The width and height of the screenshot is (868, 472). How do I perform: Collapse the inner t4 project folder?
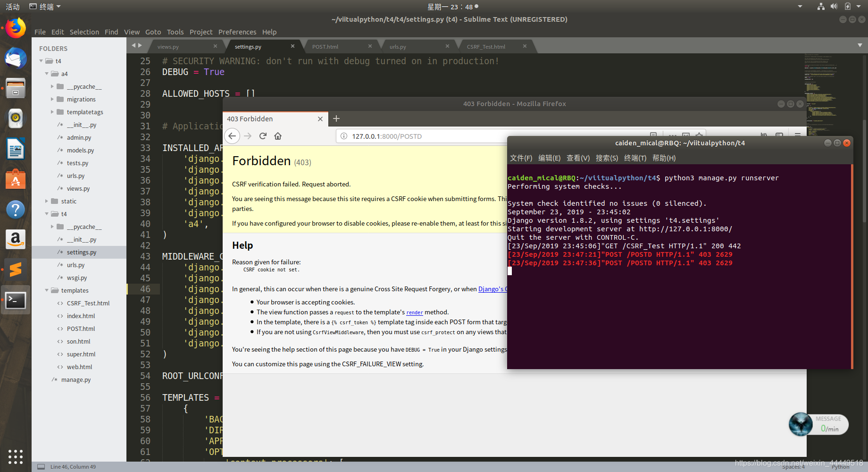coord(47,214)
